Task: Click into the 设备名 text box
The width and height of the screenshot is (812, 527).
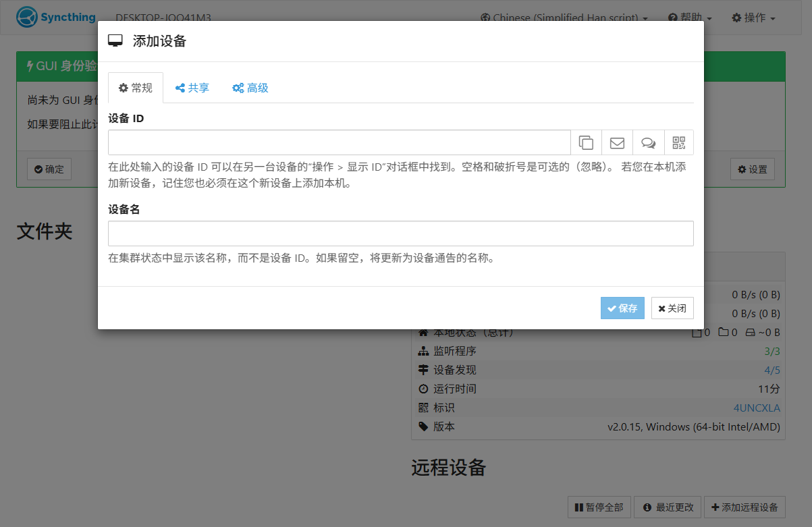Action: (400, 233)
